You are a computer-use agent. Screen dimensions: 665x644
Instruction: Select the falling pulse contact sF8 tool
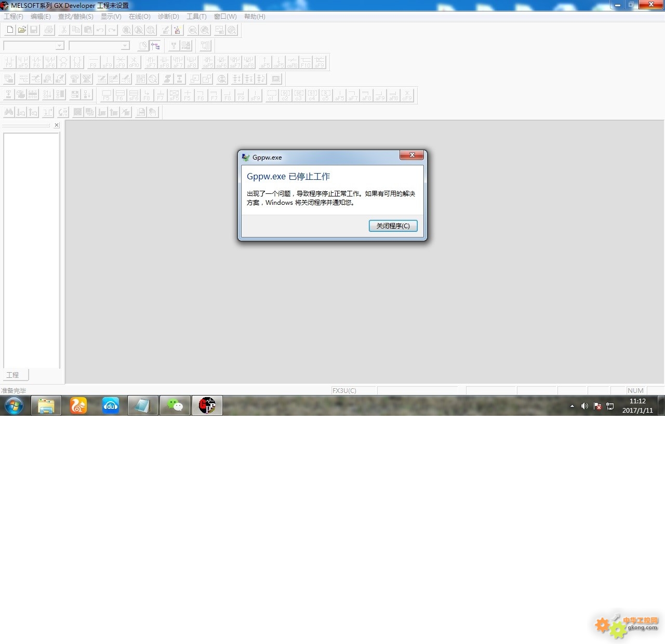click(164, 62)
